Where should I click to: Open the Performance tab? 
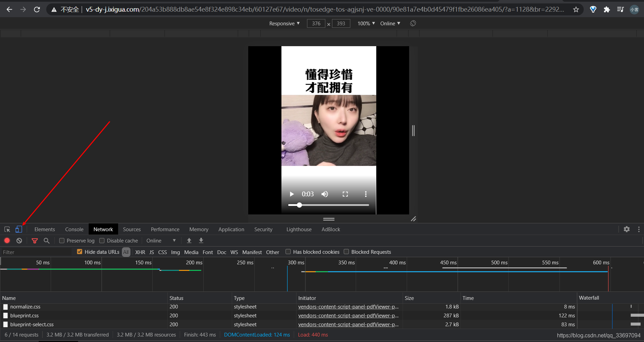(165, 229)
